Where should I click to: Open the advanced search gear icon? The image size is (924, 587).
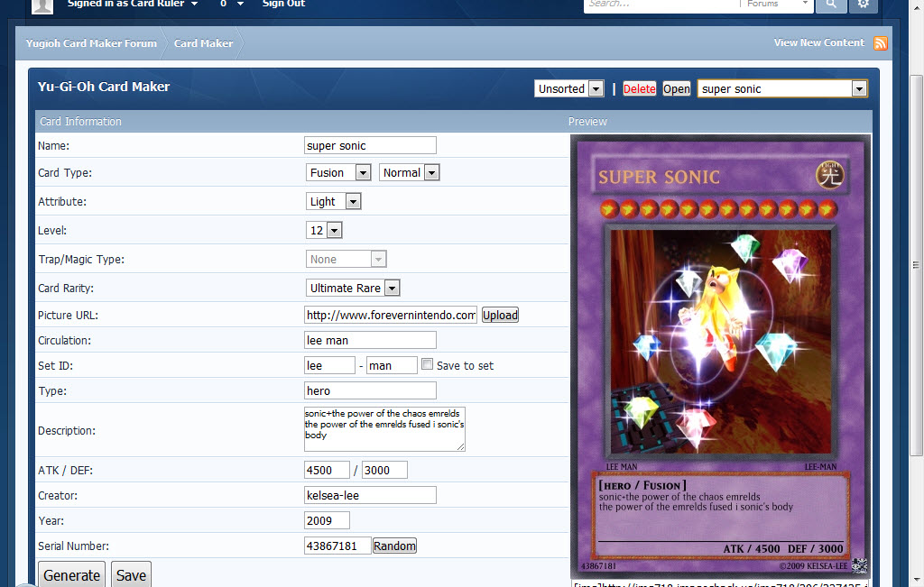click(x=864, y=5)
